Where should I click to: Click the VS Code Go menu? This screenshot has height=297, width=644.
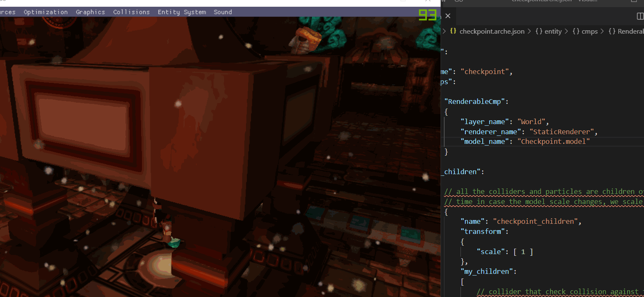coord(459,1)
